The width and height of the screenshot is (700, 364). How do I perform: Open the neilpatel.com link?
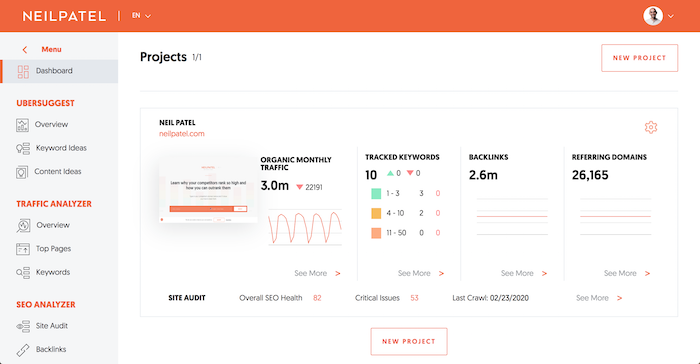click(x=182, y=134)
